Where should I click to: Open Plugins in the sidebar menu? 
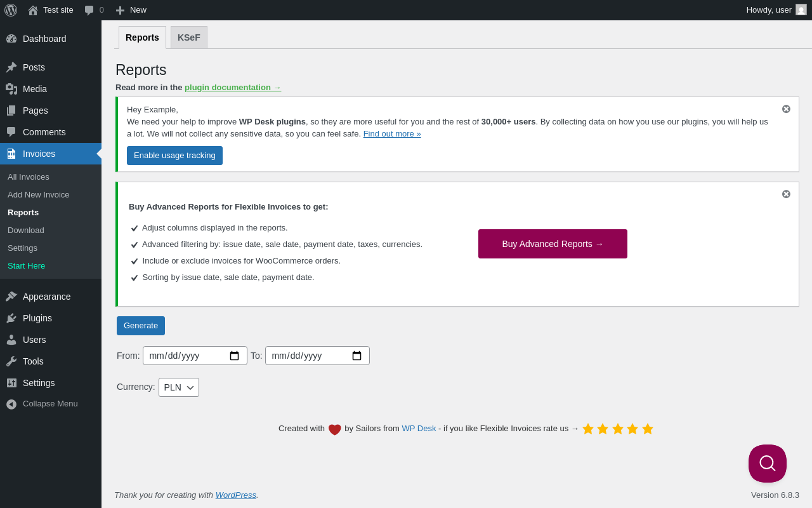pos(37,318)
